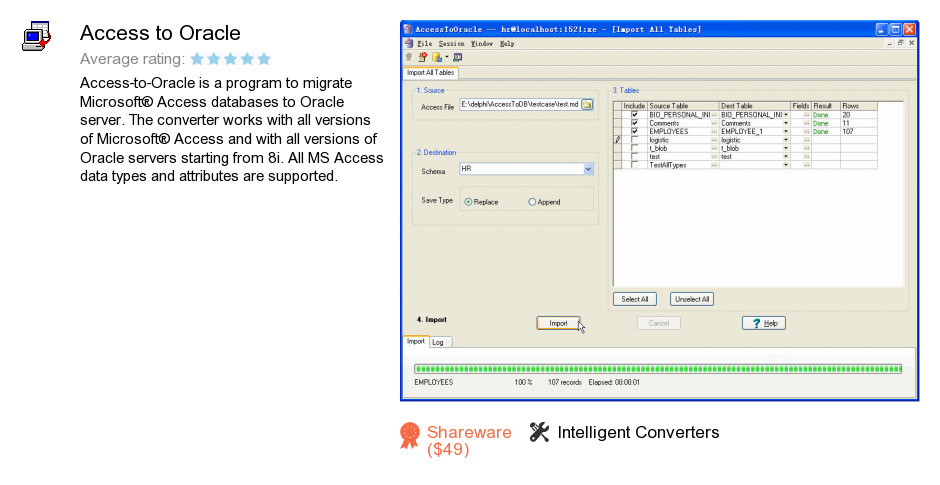Open the Session menu
The image size is (940, 485).
451,43
